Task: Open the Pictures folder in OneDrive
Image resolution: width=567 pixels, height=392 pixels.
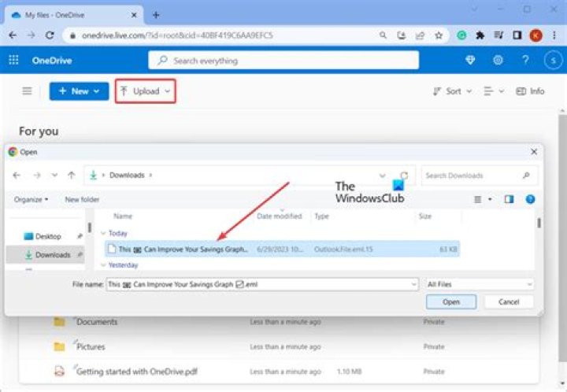Action: [91, 347]
